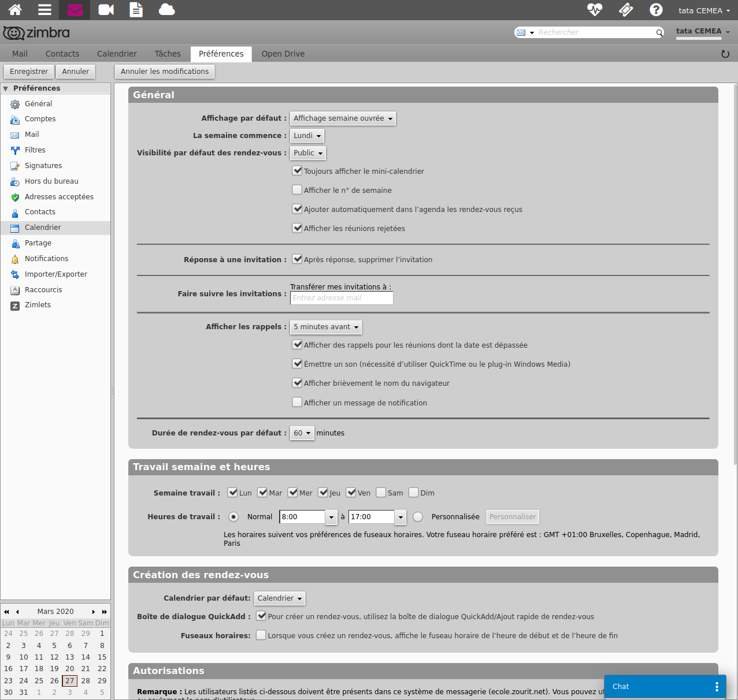The height and width of the screenshot is (700, 738).
Task: Toggle Afficher les réunions rejetées checkbox
Action: point(297,228)
